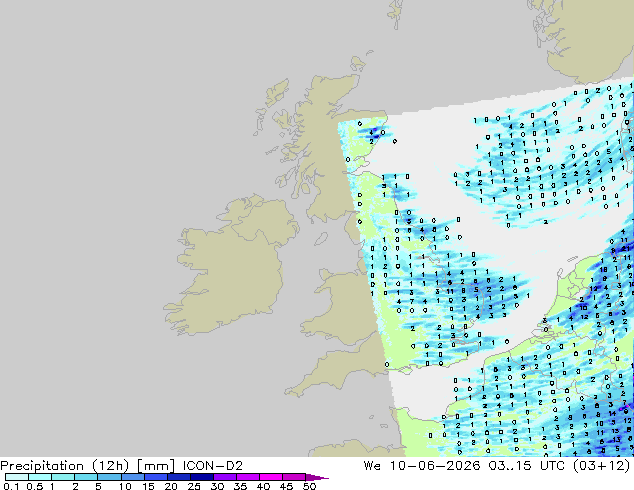
Task: Click the legend value label "35"
Action: (240, 486)
